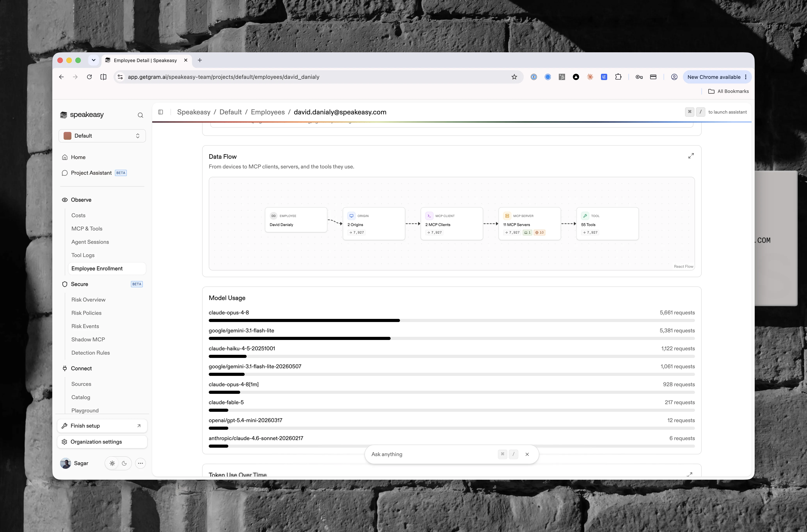Open the Default project selector dropdown
807x532 pixels.
pos(102,136)
